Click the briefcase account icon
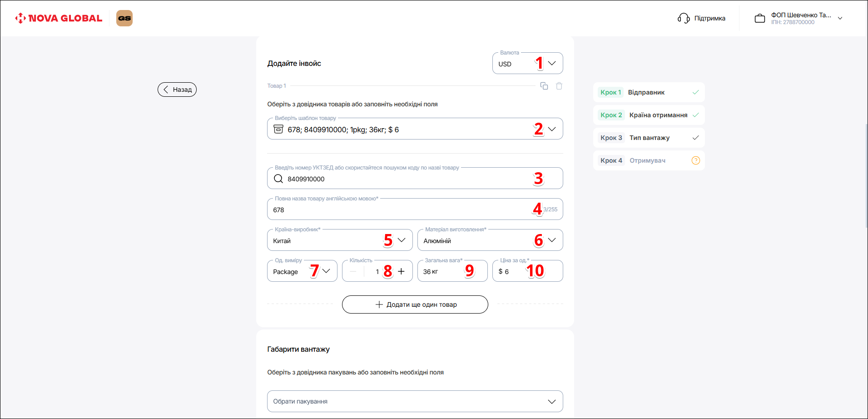Viewport: 868px width, 419px height. [760, 19]
